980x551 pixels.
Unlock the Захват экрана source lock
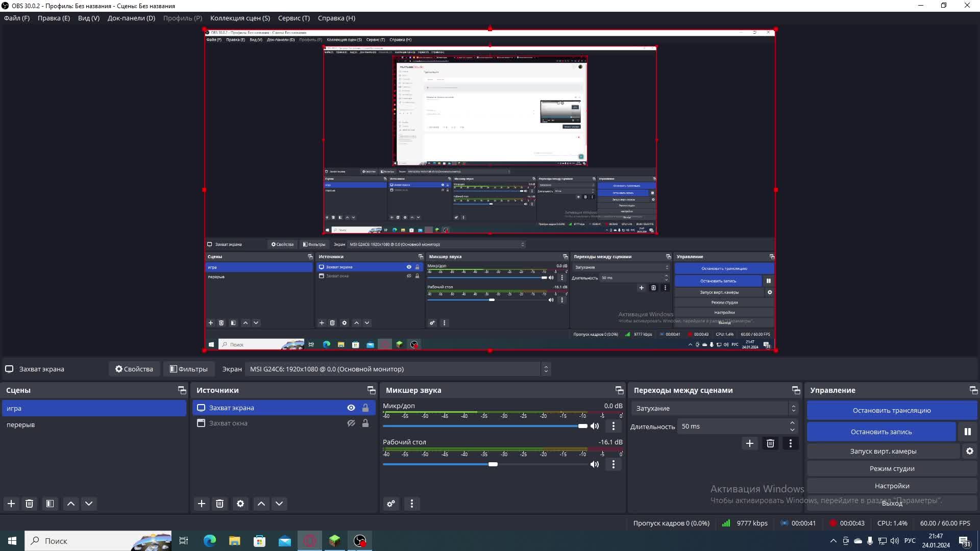point(365,408)
